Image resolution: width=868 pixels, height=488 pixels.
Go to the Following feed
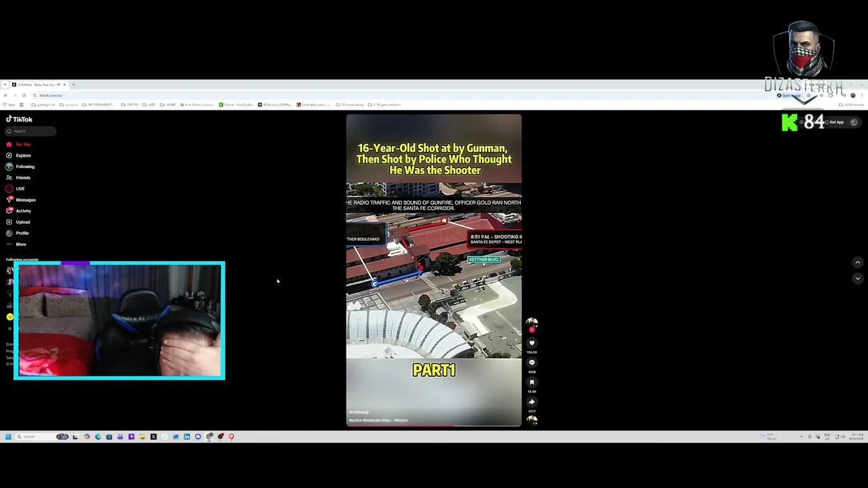tap(20, 167)
